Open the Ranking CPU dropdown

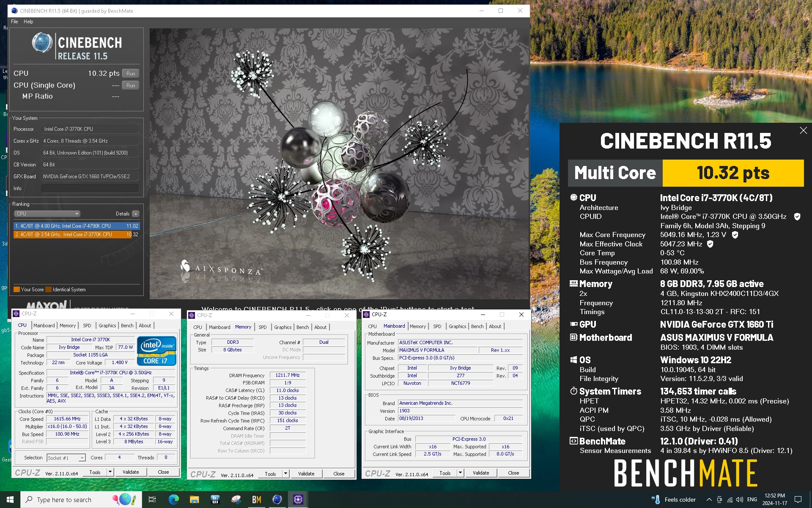coord(47,214)
